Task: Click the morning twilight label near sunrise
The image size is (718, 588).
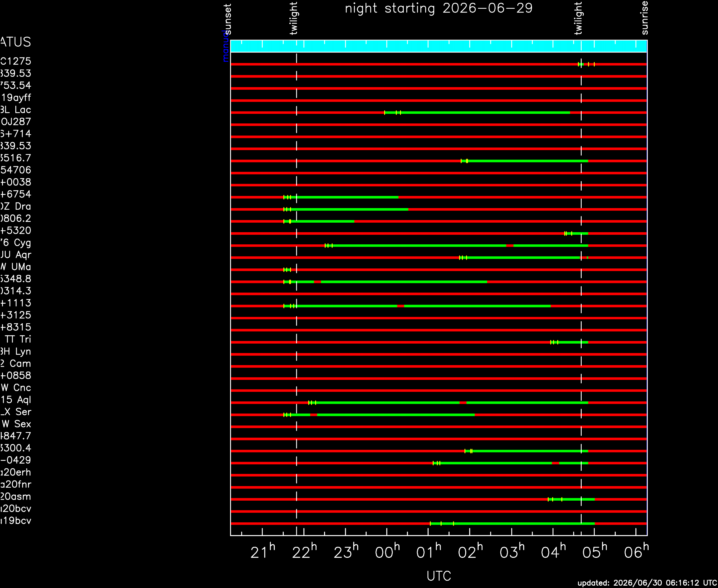Action: pyautogui.click(x=578, y=18)
